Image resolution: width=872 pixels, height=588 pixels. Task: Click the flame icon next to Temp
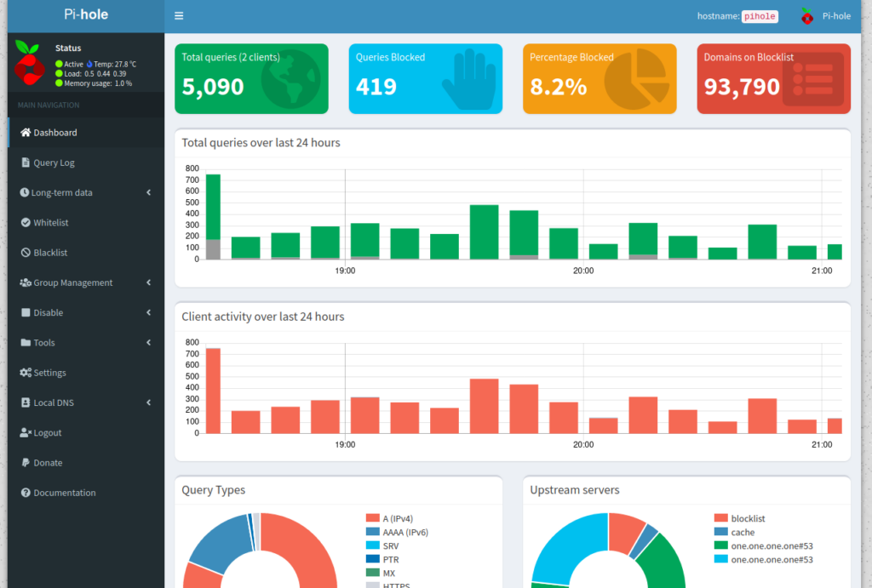[89, 64]
